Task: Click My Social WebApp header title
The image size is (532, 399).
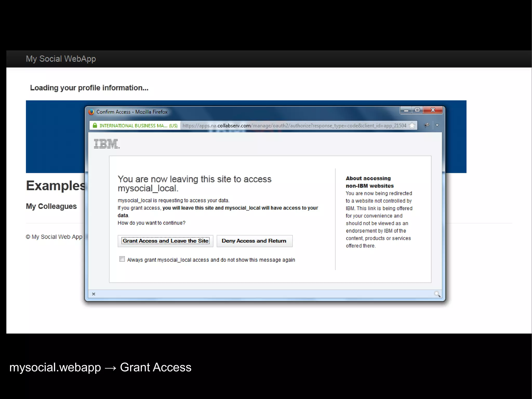Action: point(61,59)
